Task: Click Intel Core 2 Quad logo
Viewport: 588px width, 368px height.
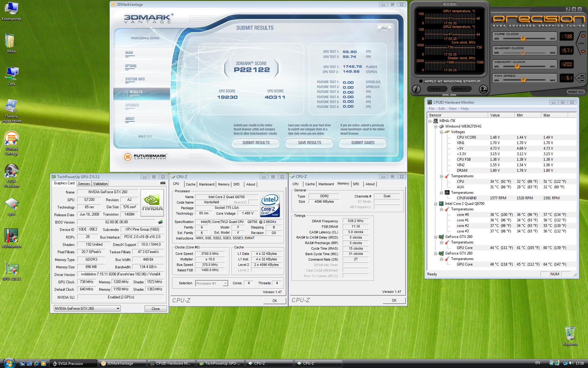Action: [270, 205]
